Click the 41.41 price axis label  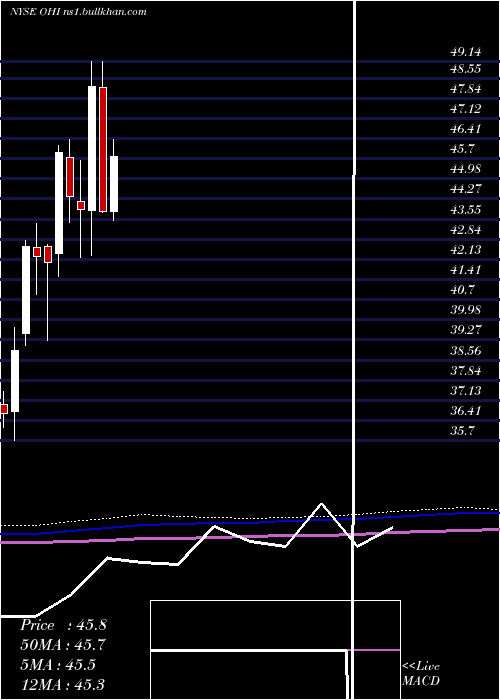pos(466,270)
